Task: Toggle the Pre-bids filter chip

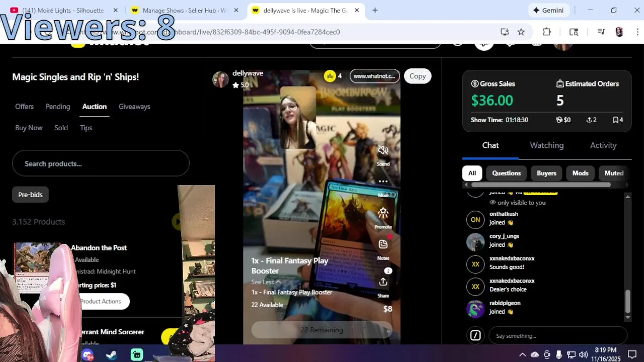Action: tap(30, 195)
